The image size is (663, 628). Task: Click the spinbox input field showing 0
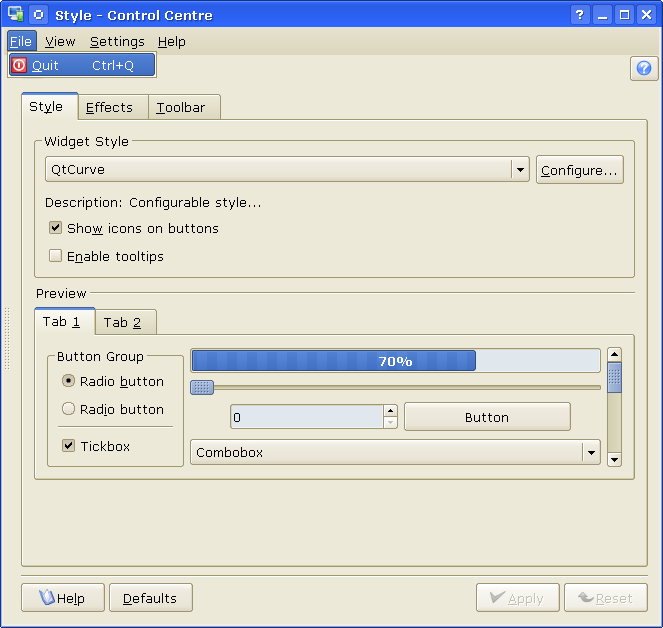pos(307,417)
